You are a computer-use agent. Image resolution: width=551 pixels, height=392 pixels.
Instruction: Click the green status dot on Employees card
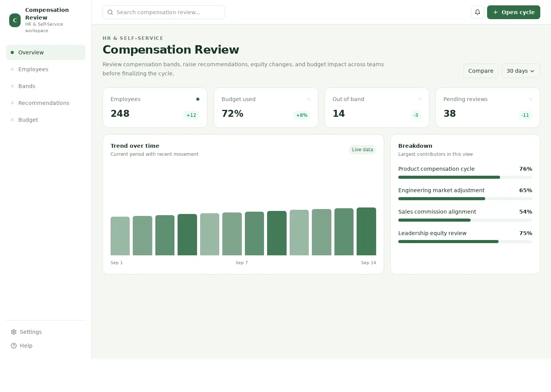point(198,99)
